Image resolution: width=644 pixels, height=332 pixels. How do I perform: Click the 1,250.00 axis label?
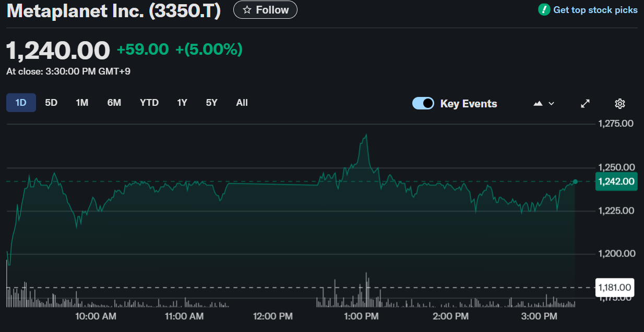pyautogui.click(x=616, y=167)
